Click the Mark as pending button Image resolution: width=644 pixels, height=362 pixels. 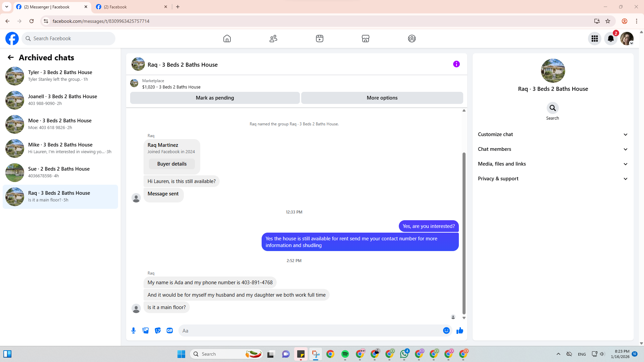click(x=215, y=98)
